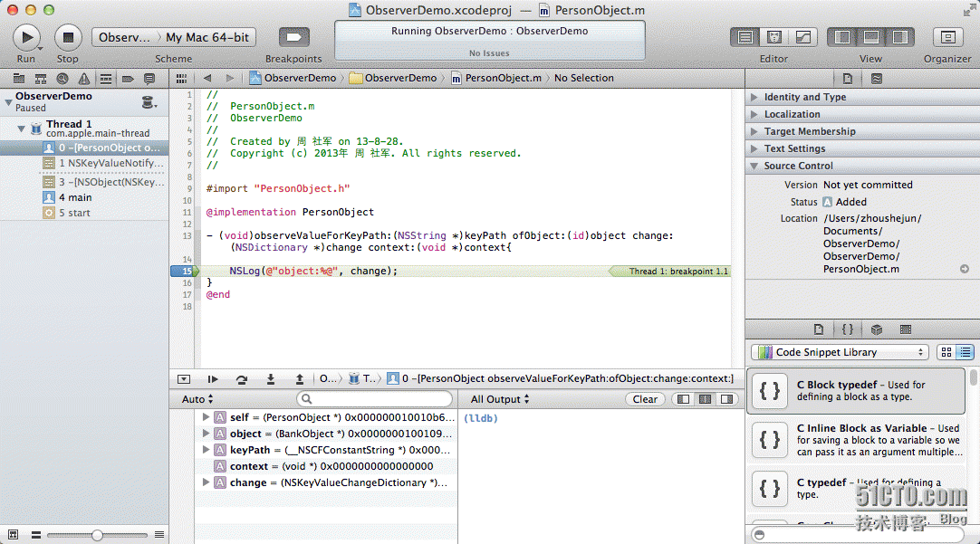This screenshot has width=980, height=544.
Task: Expand the self variable
Action: (x=206, y=417)
